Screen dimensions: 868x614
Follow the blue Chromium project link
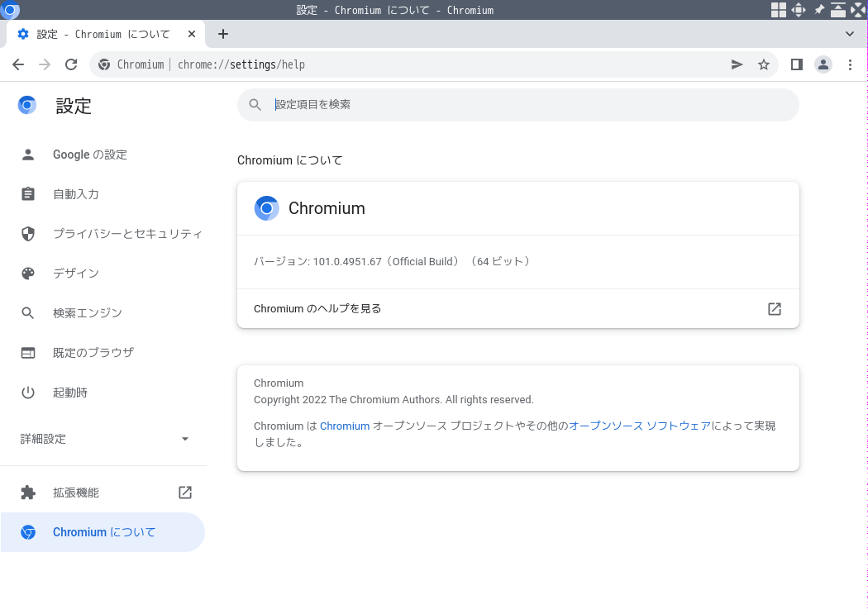tap(345, 426)
